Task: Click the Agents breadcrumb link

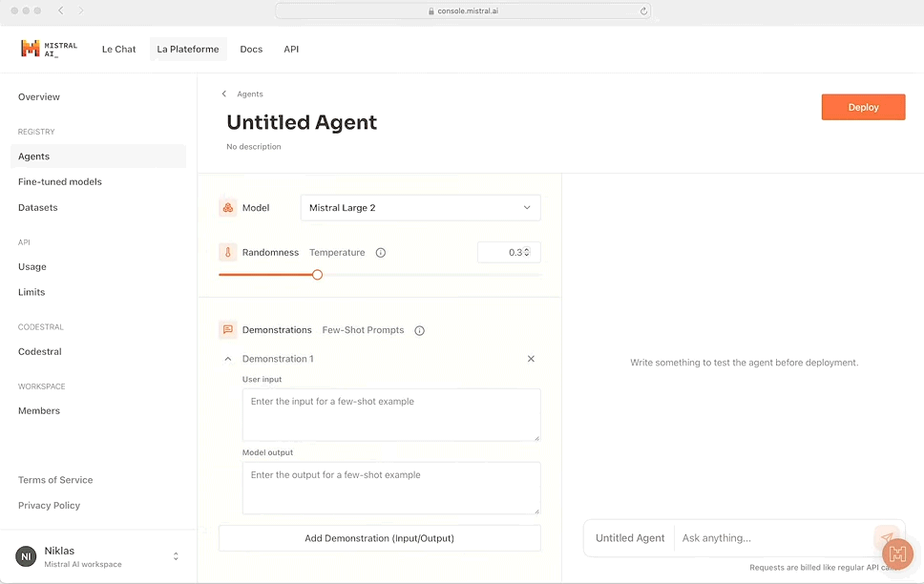Action: pos(250,94)
